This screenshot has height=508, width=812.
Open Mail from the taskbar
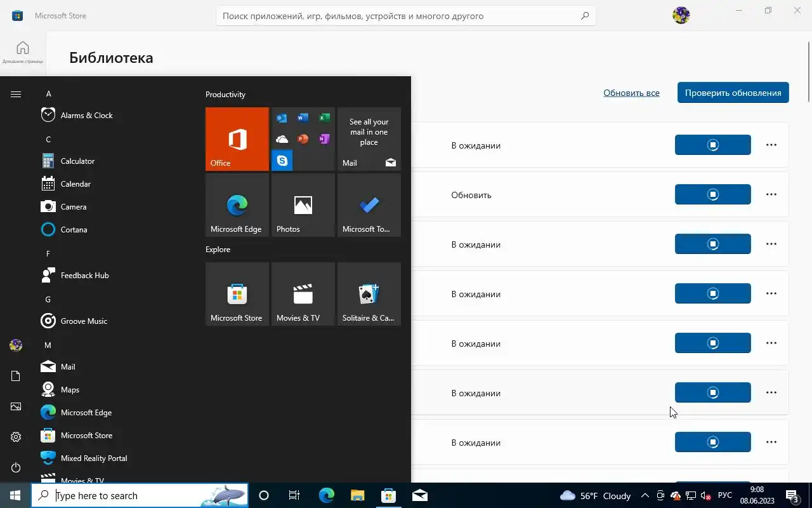point(420,495)
